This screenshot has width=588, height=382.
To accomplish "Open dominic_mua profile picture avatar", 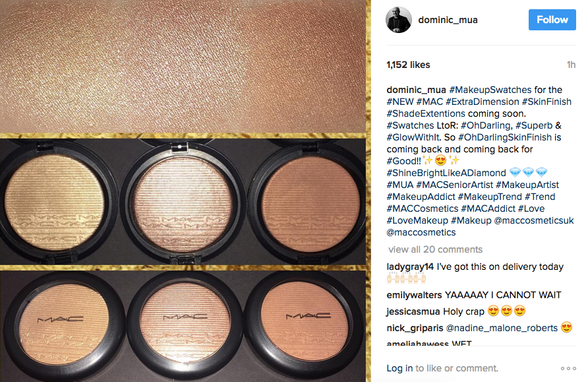I will click(x=399, y=20).
